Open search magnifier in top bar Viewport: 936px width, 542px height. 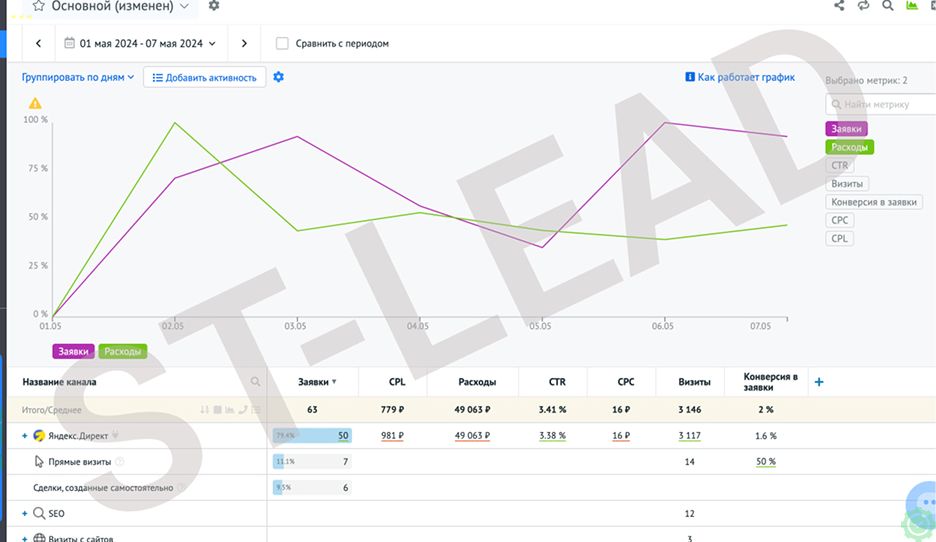[888, 5]
